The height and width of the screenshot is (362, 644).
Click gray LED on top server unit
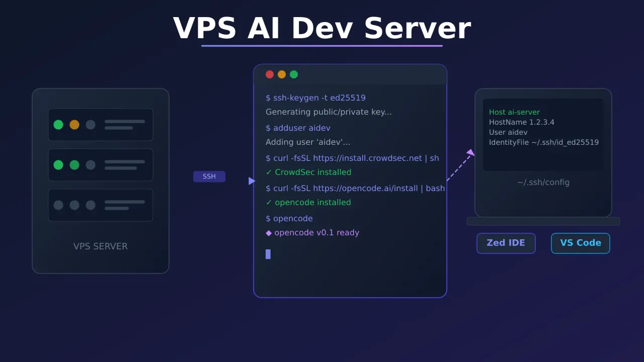(x=91, y=125)
